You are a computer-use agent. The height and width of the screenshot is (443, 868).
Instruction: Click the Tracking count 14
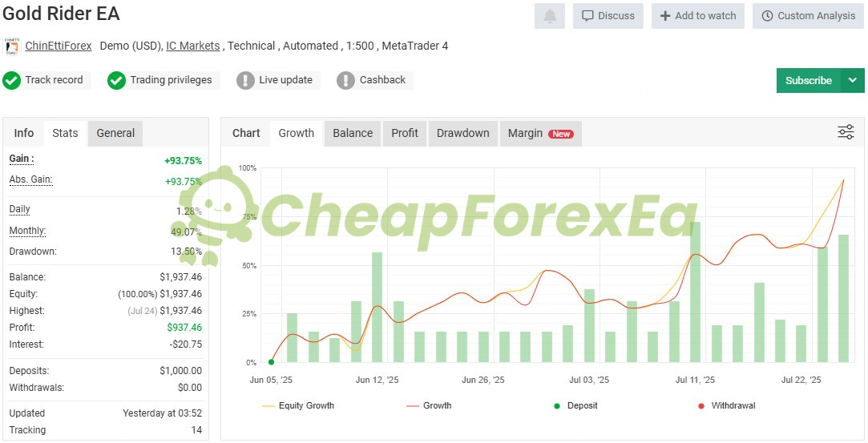point(196,430)
